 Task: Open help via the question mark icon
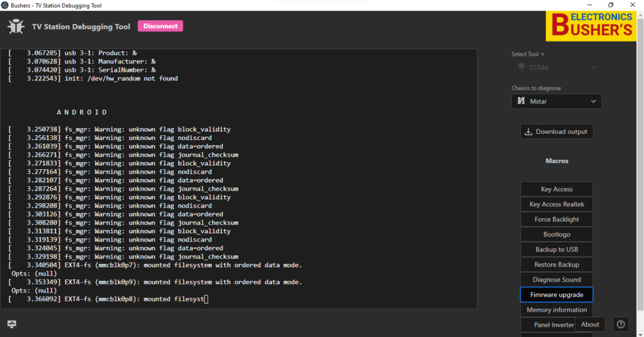tap(621, 324)
